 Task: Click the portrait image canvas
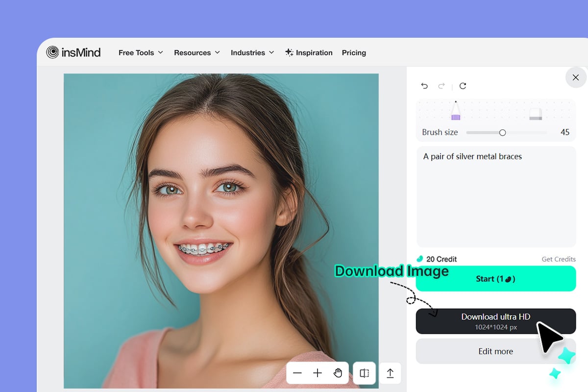point(221,231)
